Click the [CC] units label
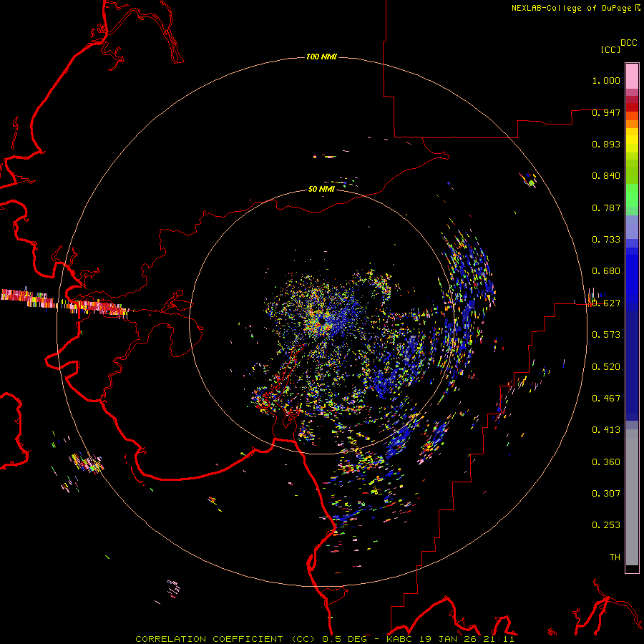The image size is (644, 644). 610,49
